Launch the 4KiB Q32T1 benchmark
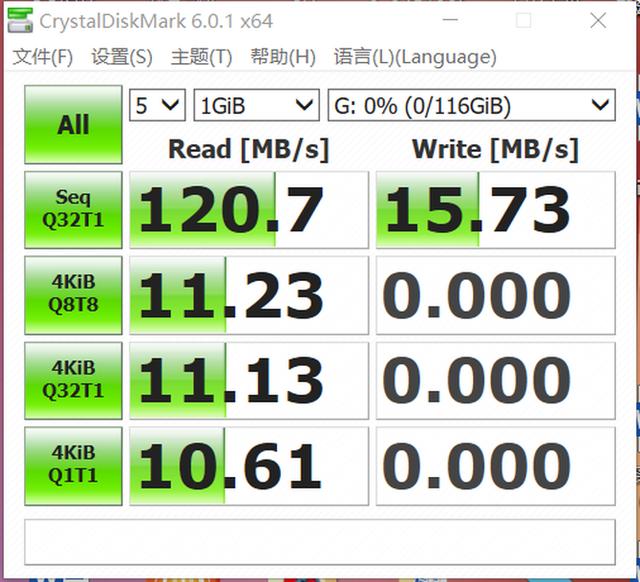 pyautogui.click(x=73, y=380)
